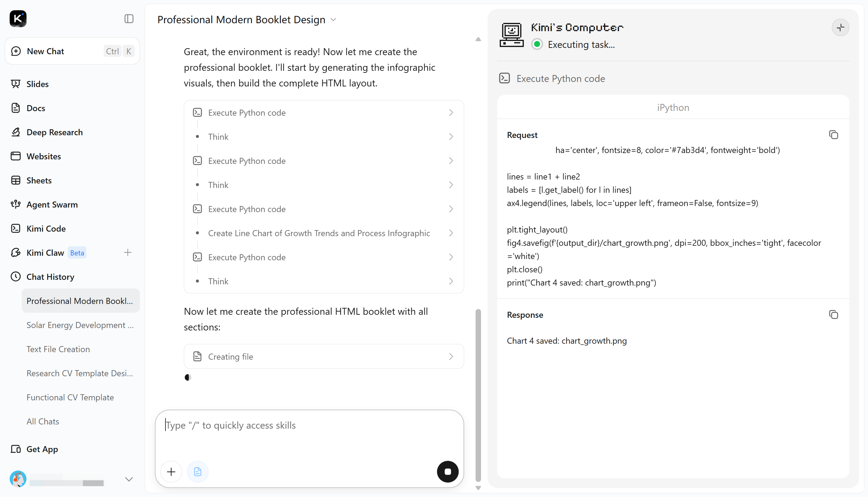Open the Solar Energy Development chat

coord(80,325)
